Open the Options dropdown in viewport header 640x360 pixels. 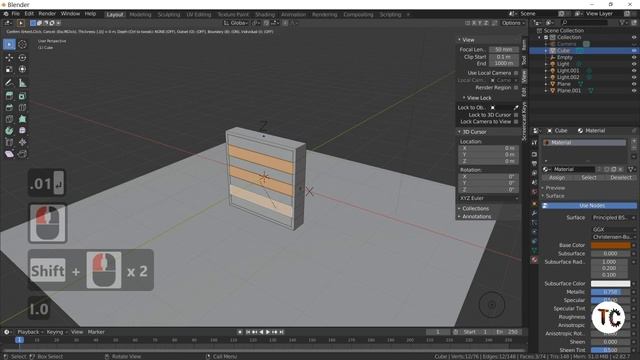tap(513, 23)
